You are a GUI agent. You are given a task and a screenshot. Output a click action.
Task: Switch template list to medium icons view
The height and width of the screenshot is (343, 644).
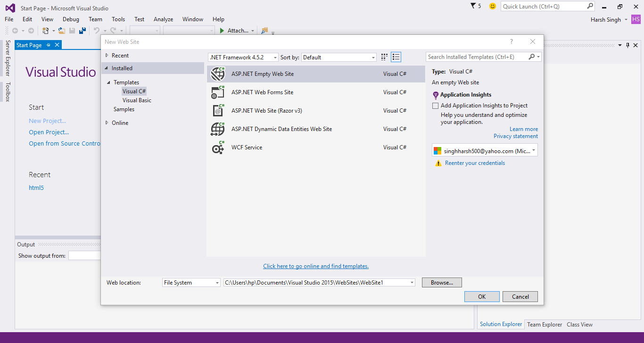pyautogui.click(x=396, y=57)
